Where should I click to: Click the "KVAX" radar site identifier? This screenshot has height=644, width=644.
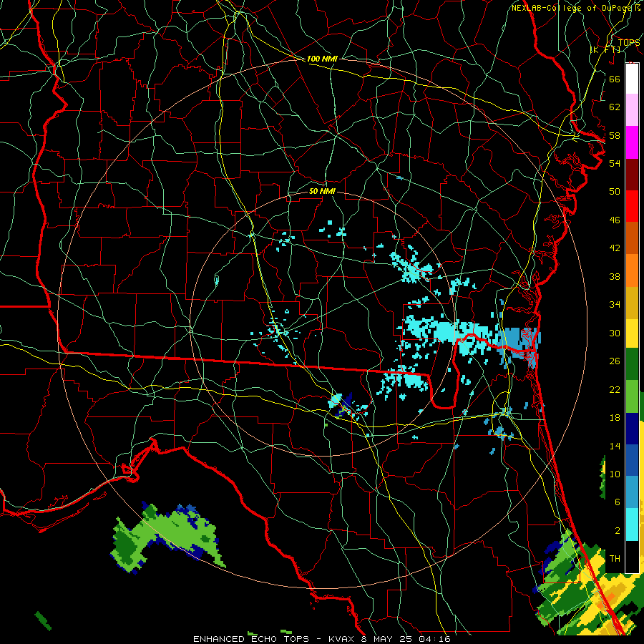pos(343,639)
